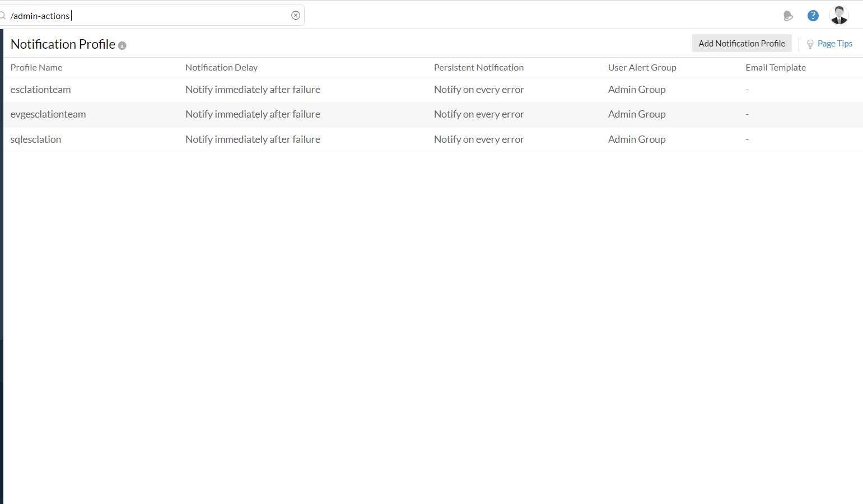863x504 pixels.
Task: Open the sqlesclation profile
Action: pyautogui.click(x=36, y=139)
